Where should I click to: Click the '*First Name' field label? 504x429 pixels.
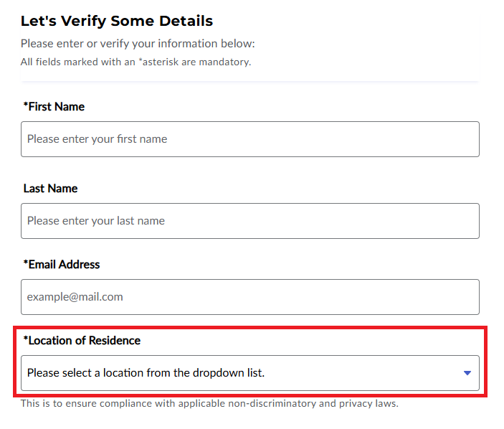(54, 107)
